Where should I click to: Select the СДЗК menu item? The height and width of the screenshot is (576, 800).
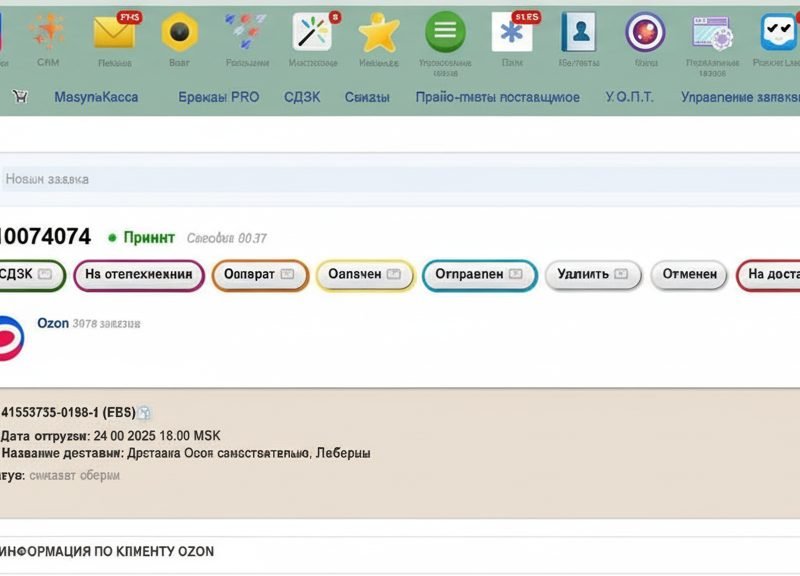click(x=302, y=97)
